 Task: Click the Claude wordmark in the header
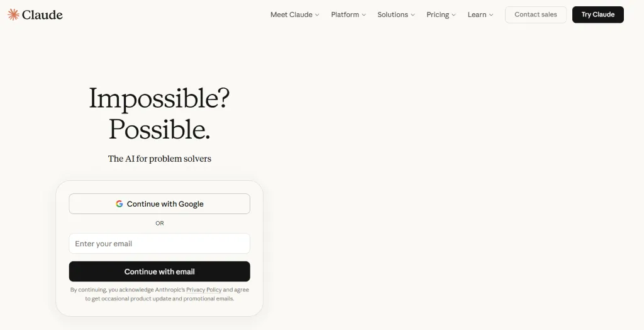point(42,14)
